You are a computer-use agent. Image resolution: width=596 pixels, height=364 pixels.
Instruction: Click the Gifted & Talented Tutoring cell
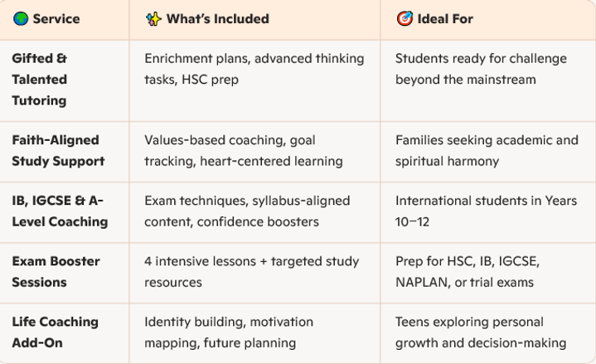65,80
